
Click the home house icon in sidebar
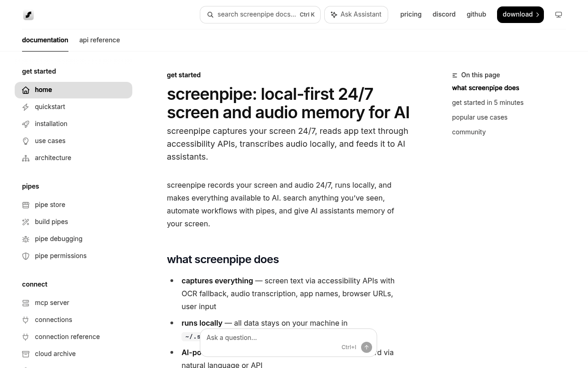26,90
